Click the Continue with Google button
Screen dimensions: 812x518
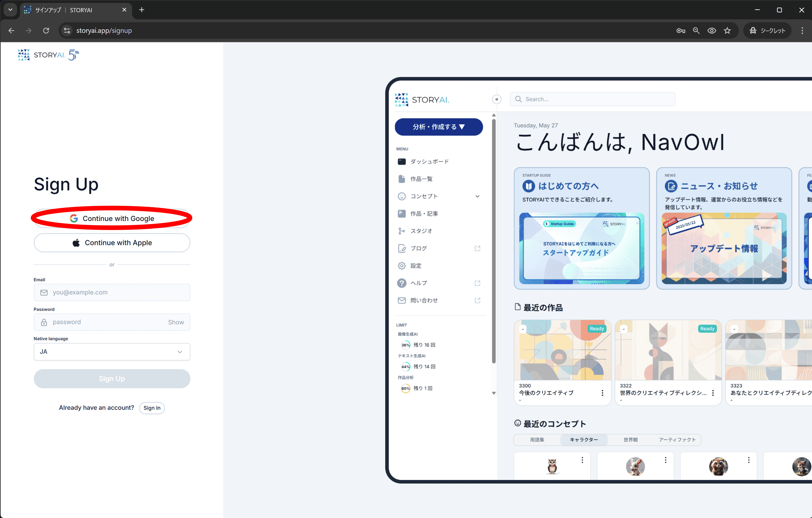point(112,219)
